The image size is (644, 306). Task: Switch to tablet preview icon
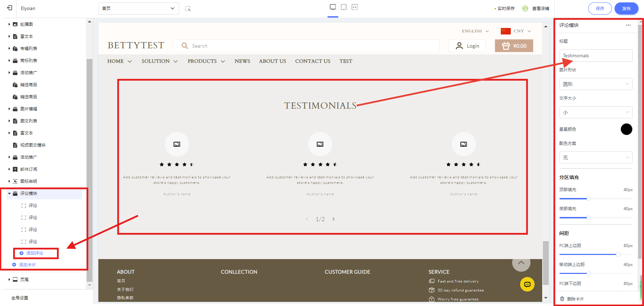coord(344,7)
